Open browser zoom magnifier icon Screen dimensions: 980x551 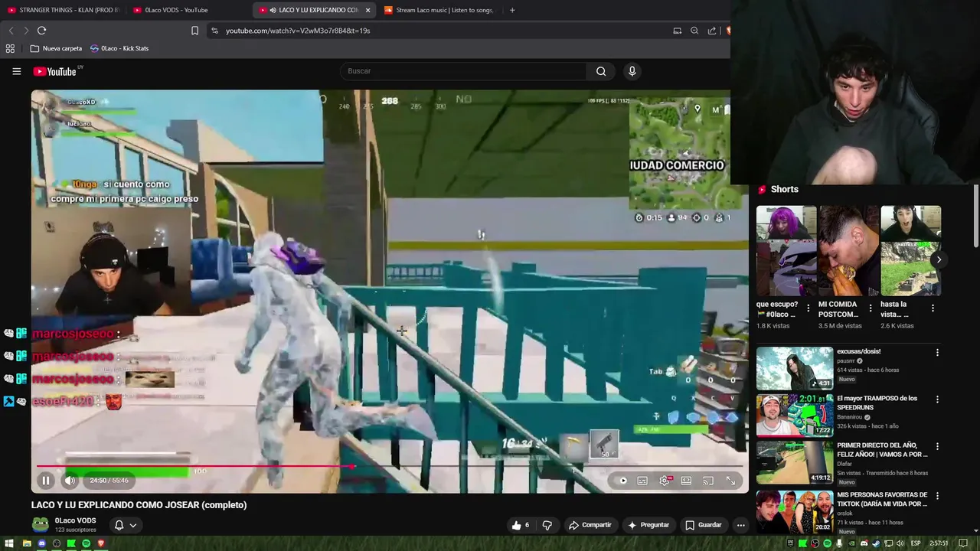pos(694,31)
